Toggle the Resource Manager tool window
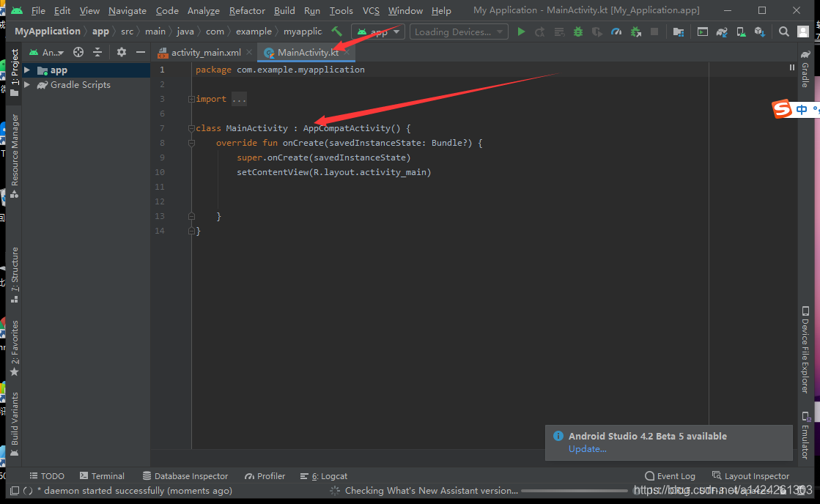Image resolution: width=820 pixels, height=504 pixels. [15, 155]
